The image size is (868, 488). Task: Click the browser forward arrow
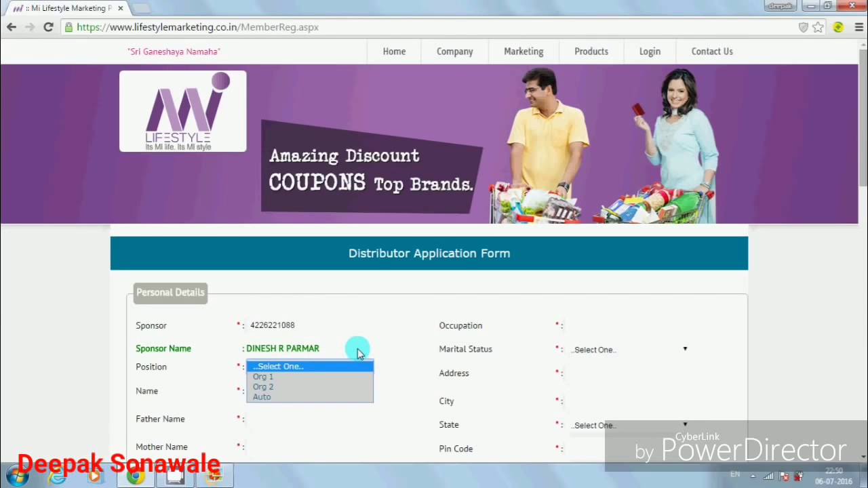29,27
